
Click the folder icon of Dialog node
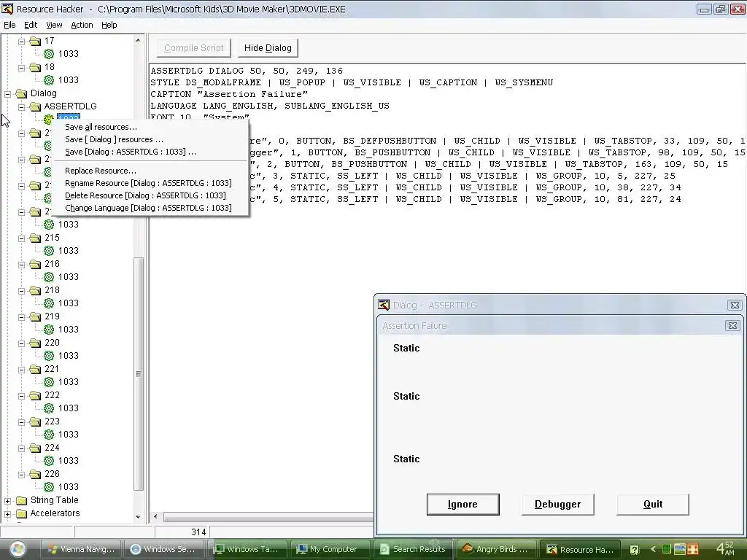tap(21, 93)
